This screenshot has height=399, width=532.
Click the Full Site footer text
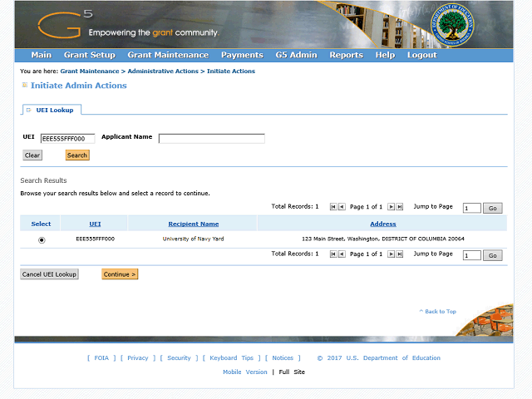tap(292, 372)
